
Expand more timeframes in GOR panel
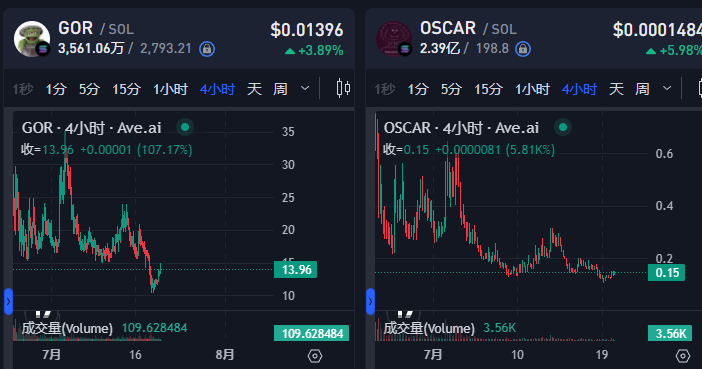[305, 88]
